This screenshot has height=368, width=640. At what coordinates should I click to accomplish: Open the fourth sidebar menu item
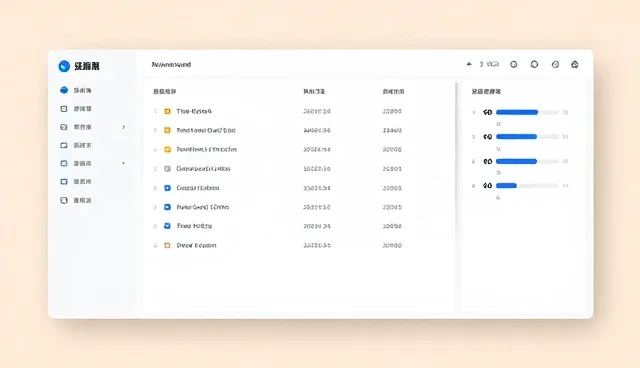(76, 145)
